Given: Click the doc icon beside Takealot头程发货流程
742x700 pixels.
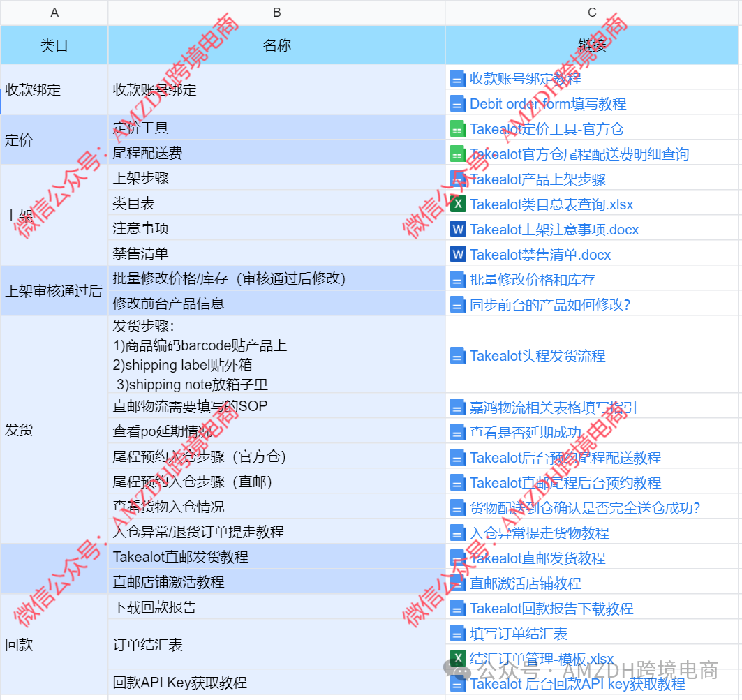Looking at the screenshot, I should click(x=458, y=356).
